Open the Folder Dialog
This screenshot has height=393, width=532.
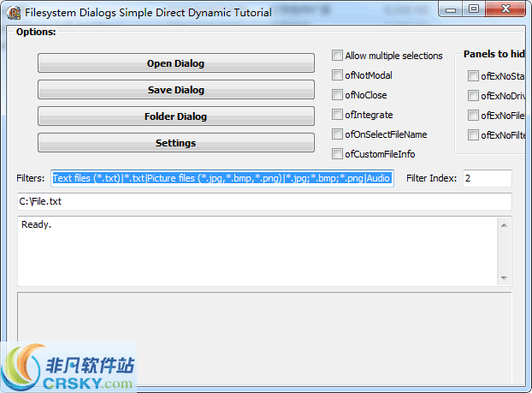tap(175, 116)
